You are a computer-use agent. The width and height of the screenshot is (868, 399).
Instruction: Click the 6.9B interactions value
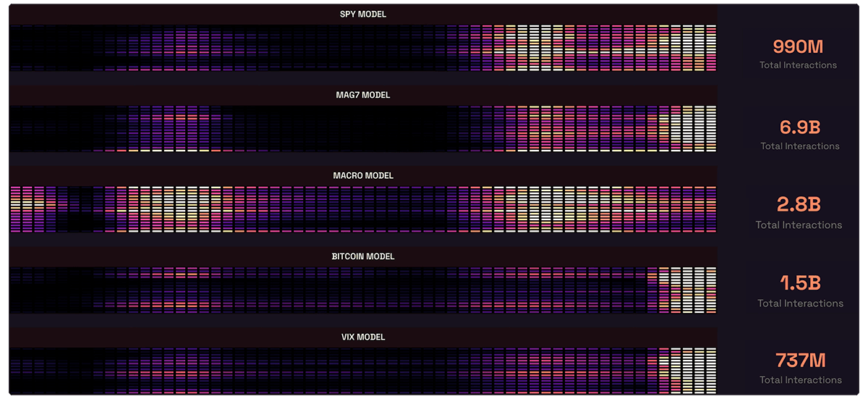point(799,127)
